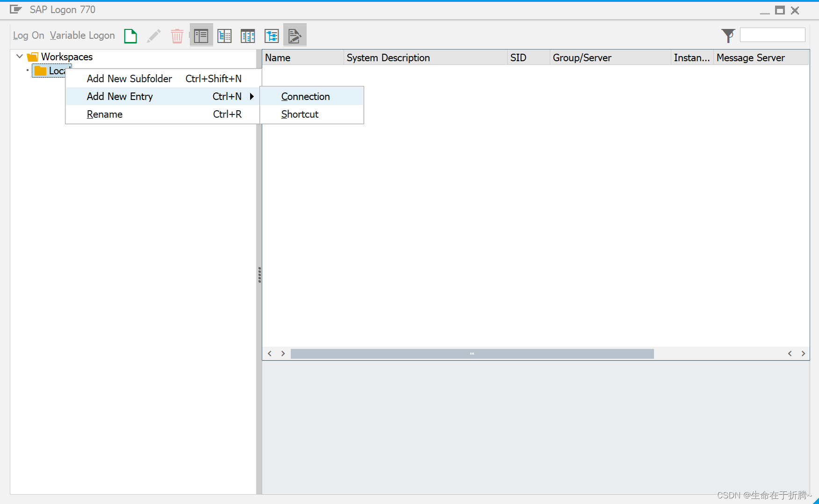Click the New connection page icon

[130, 35]
